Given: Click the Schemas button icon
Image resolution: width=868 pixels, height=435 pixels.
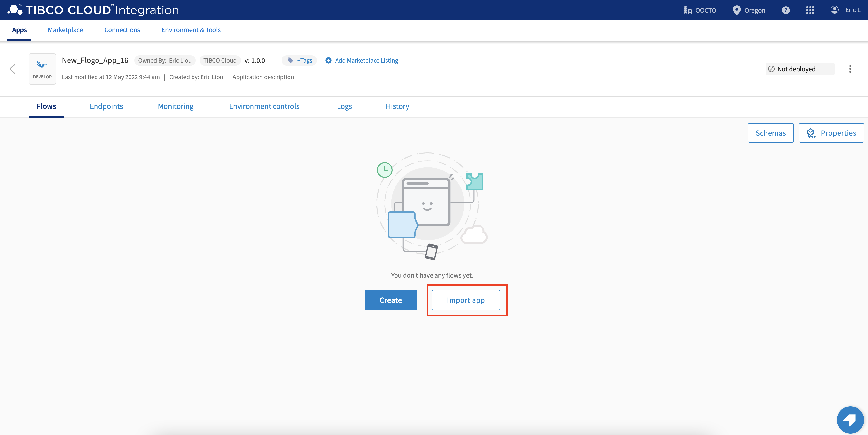Looking at the screenshot, I should tap(770, 132).
